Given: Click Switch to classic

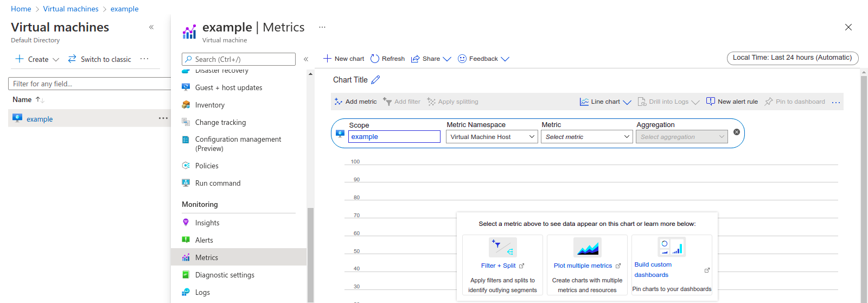Looking at the screenshot, I should pos(100,59).
